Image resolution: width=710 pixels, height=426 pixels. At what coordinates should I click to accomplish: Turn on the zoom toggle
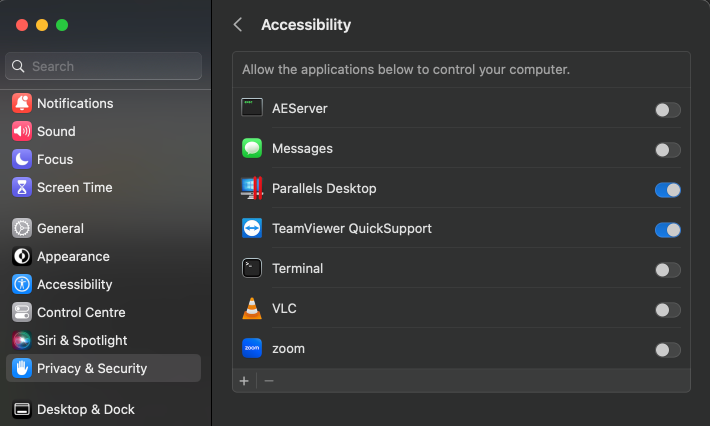click(667, 350)
